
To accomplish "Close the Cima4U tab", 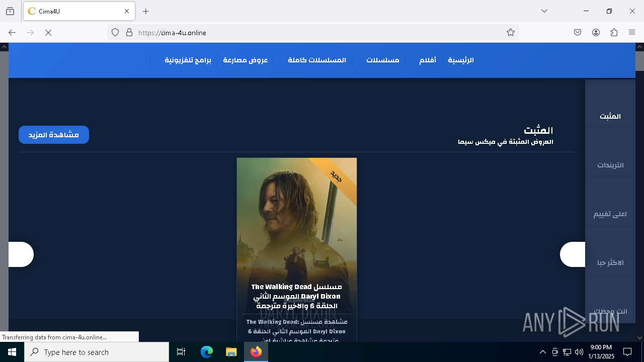I will pos(127,11).
